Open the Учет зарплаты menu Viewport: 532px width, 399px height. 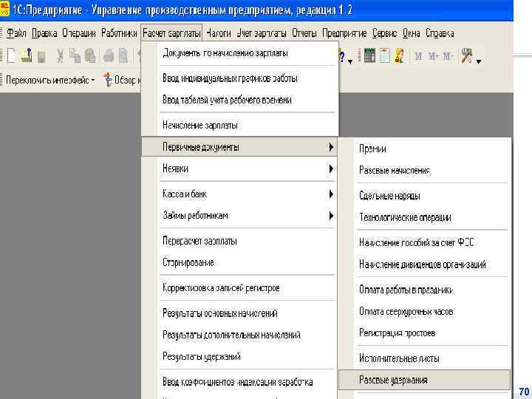click(262, 33)
